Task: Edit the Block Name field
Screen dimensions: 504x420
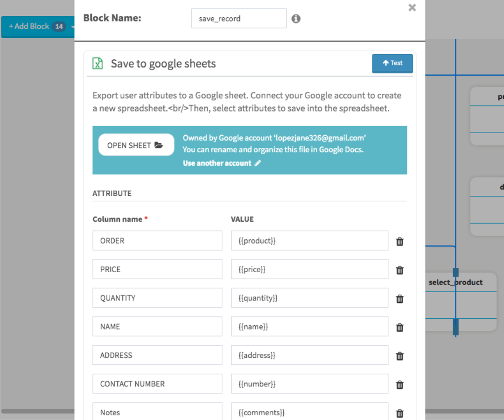Action: coord(239,18)
